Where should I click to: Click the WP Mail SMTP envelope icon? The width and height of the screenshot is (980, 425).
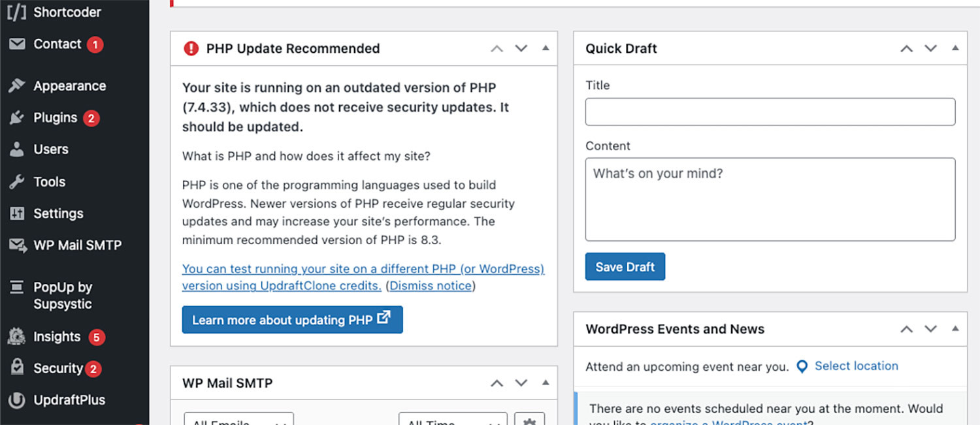[17, 245]
